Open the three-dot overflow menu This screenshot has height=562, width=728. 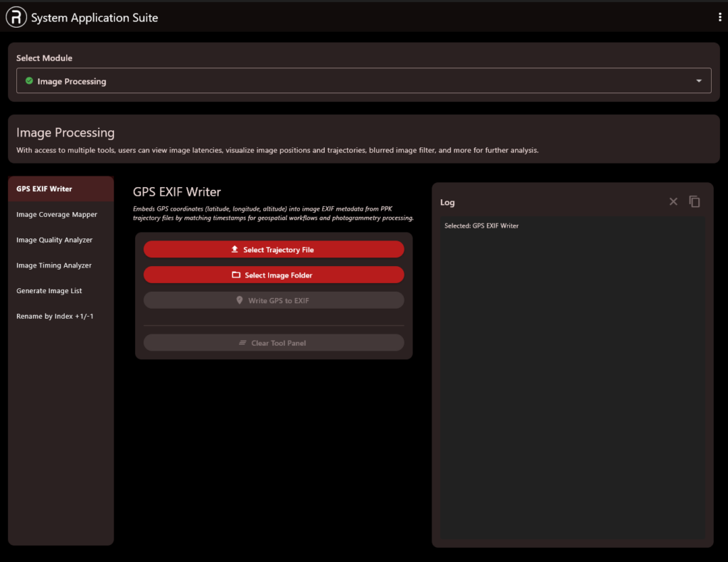[x=720, y=18]
